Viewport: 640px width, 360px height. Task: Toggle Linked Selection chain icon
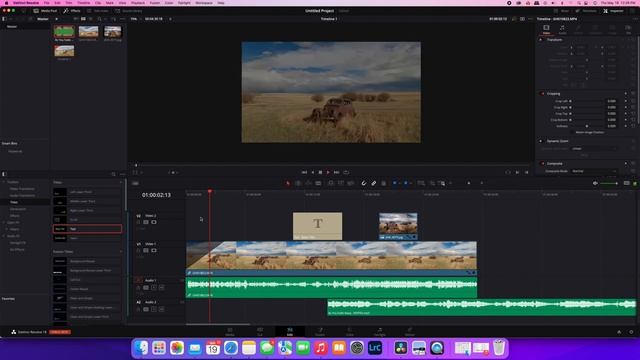pyautogui.click(x=373, y=183)
